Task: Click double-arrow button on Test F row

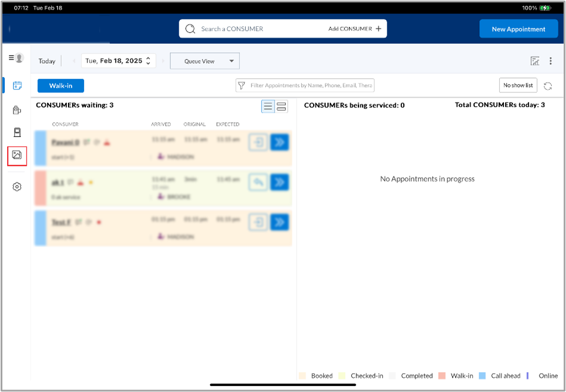Action: 280,223
